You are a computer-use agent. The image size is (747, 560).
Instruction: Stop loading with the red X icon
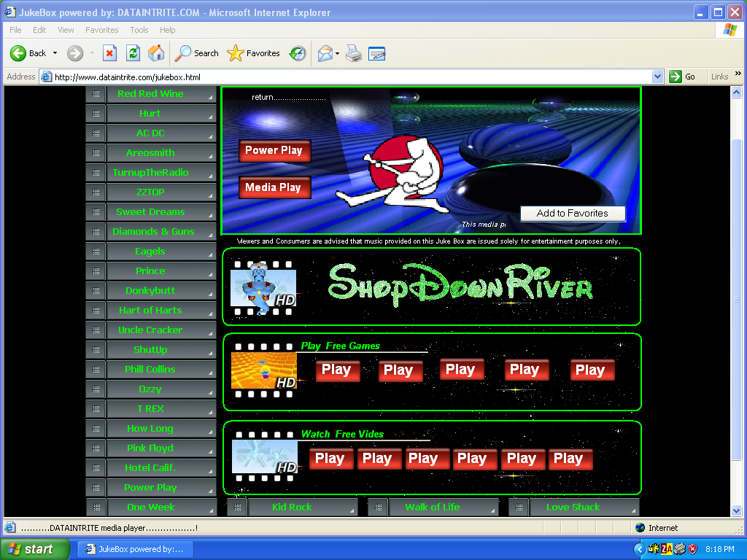[x=109, y=53]
